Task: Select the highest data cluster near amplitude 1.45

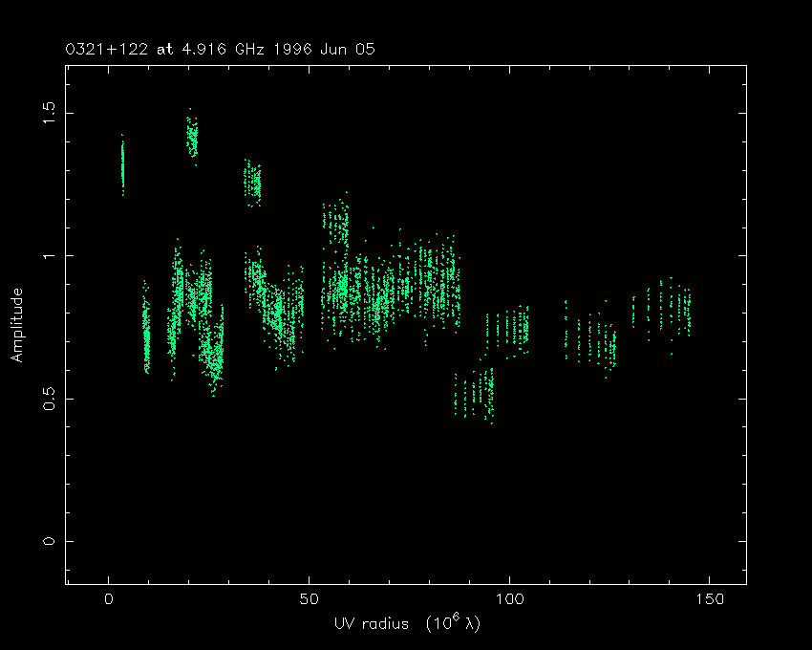Action: coord(192,137)
